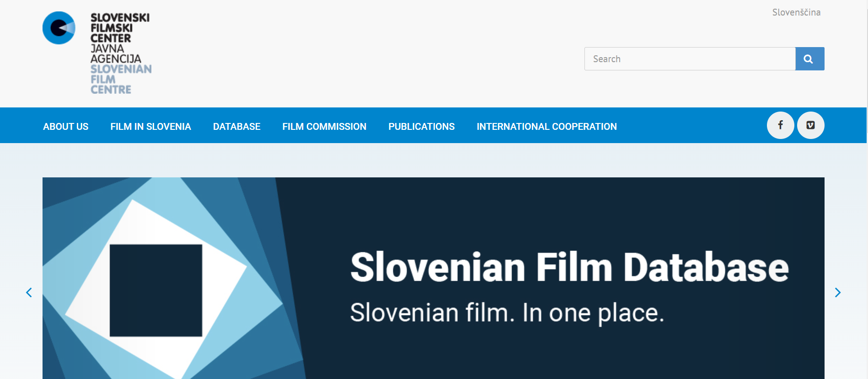
Task: Click the magnifying glass search button
Action: click(809, 59)
